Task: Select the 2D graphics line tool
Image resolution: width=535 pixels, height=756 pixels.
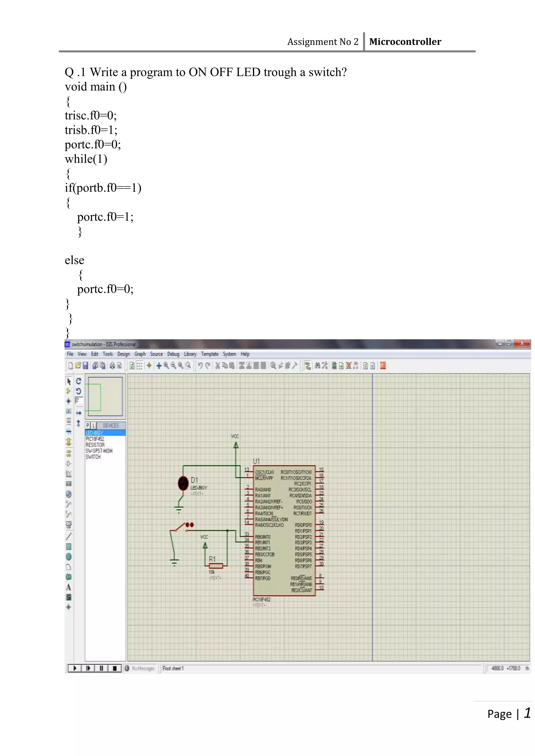Action: [68, 536]
